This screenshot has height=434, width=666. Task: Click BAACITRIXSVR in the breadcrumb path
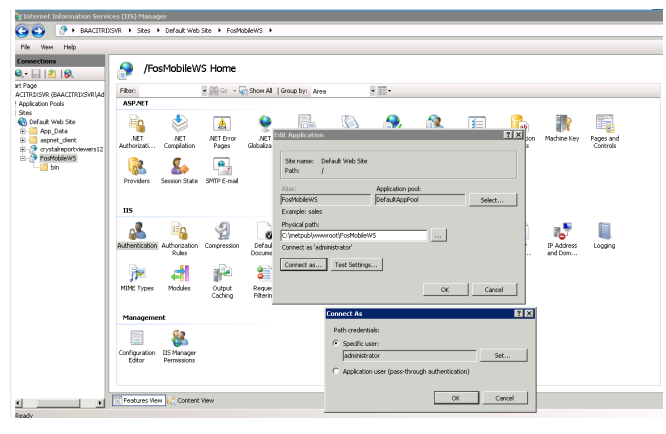101,31
